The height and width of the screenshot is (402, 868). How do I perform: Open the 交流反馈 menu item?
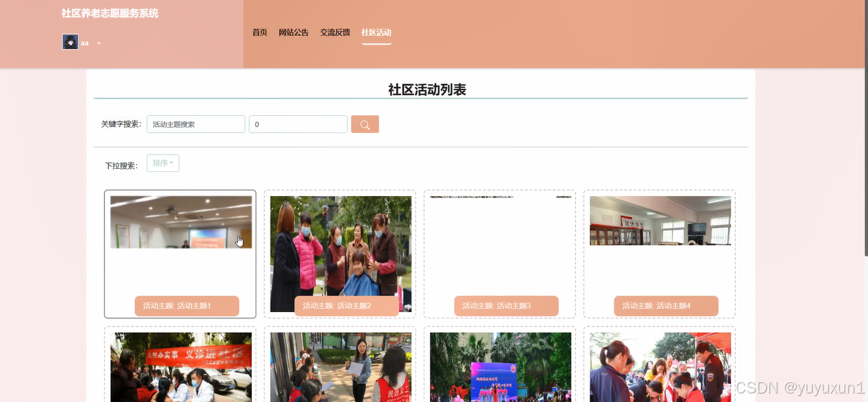tap(335, 33)
